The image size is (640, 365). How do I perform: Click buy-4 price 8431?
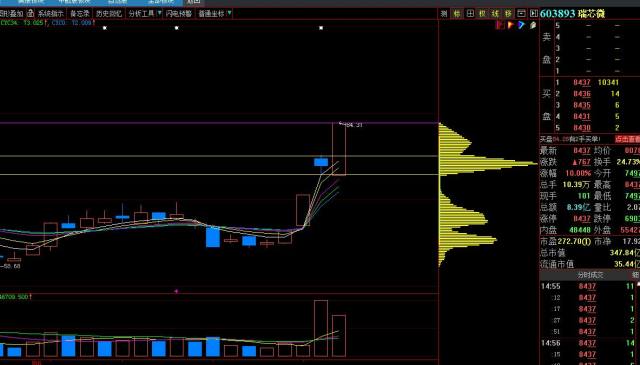[x=582, y=117]
